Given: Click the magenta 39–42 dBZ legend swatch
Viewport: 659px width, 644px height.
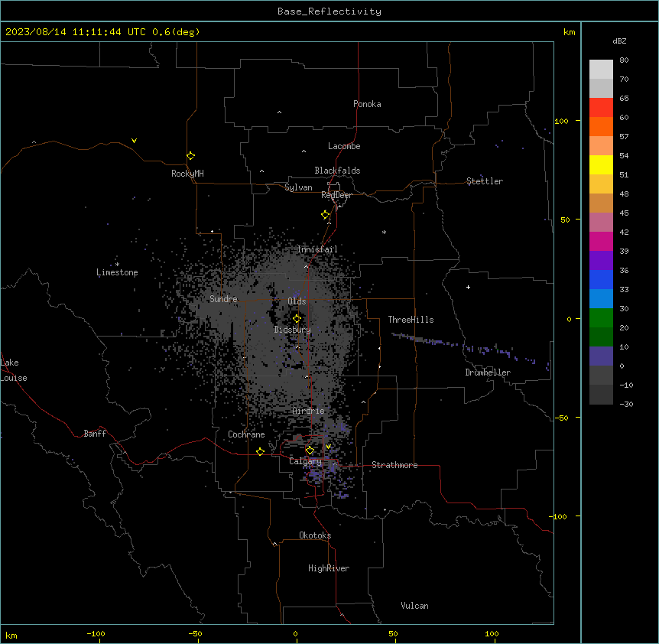Looking at the screenshot, I should pyautogui.click(x=601, y=241).
